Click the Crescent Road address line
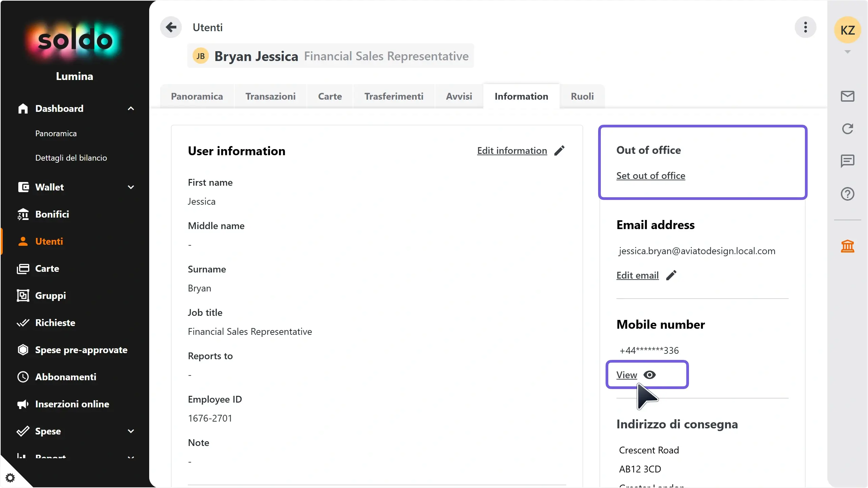This screenshot has width=868, height=488. (649, 450)
